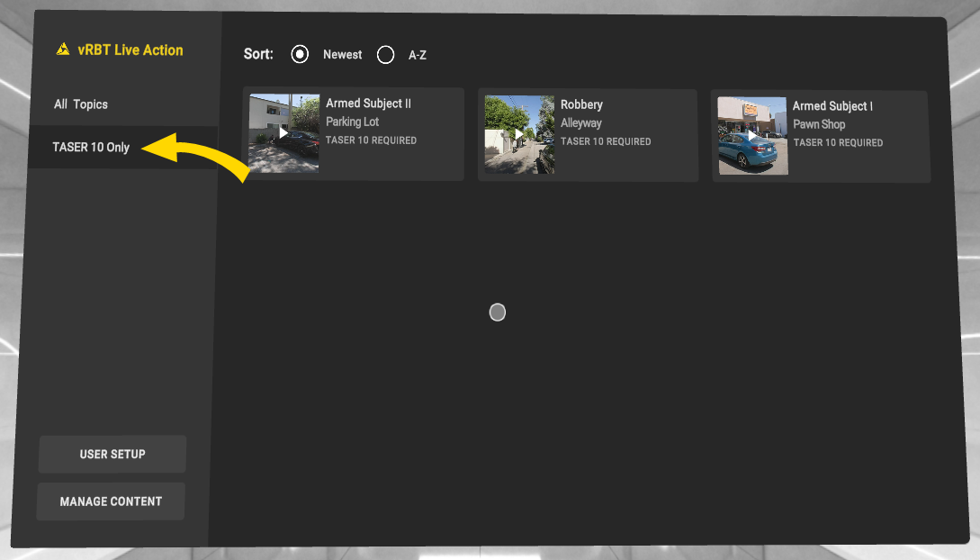Select the A-Z sort radio button
This screenshot has width=980, height=560.
[386, 55]
